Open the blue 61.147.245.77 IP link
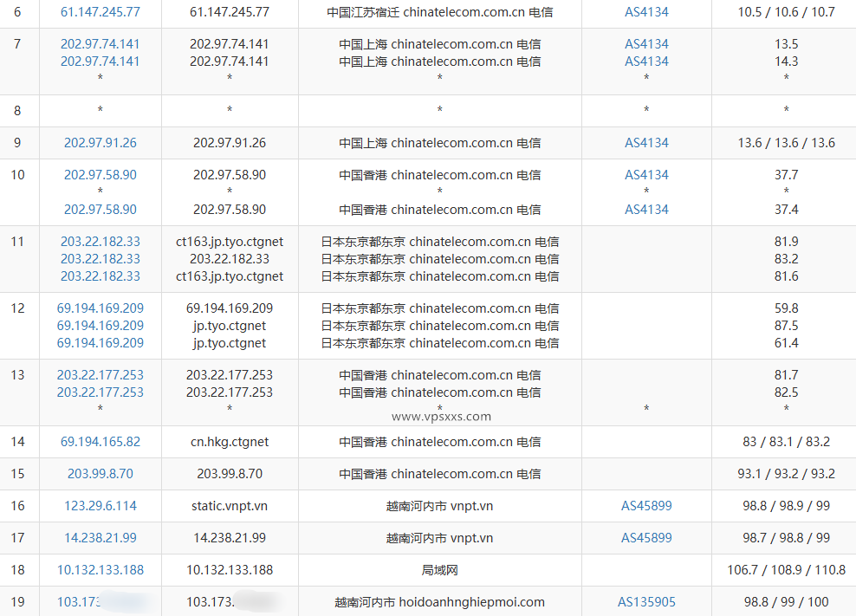856x616 pixels. [x=101, y=12]
